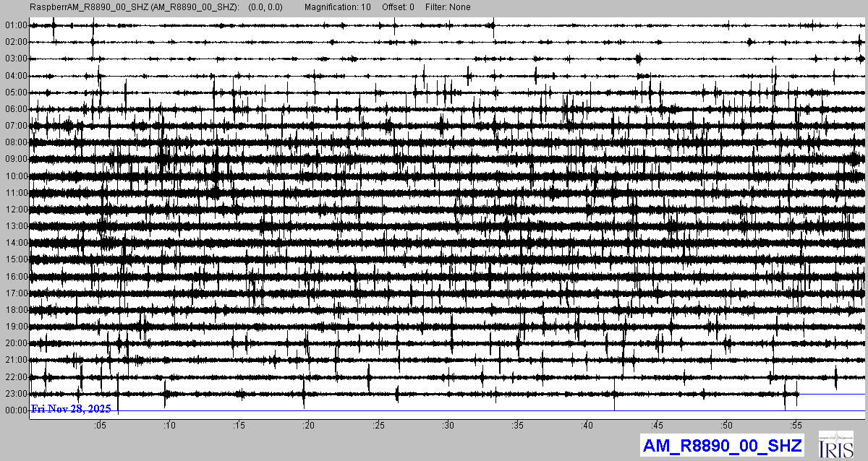The height and width of the screenshot is (461, 868).
Task: Select the 06:00 hour trace label
Action: point(15,109)
